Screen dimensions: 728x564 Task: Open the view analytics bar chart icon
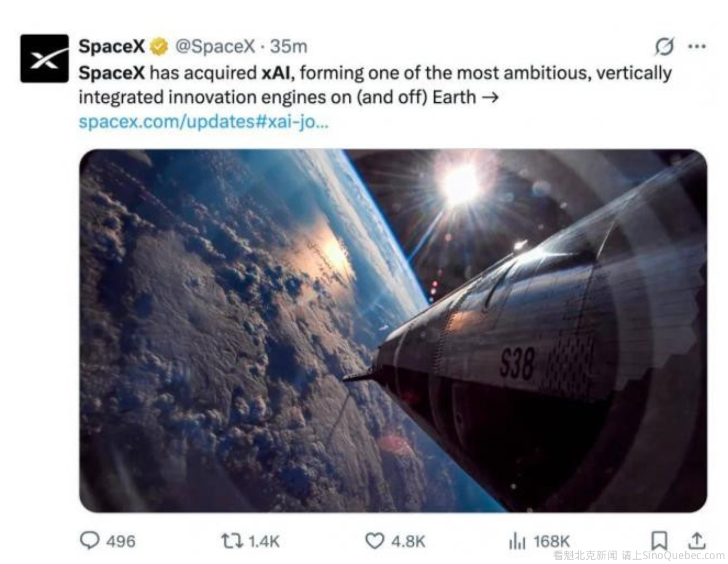tap(517, 540)
